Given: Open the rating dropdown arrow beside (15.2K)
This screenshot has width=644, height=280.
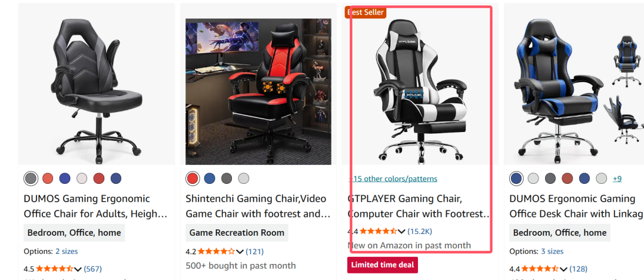Looking at the screenshot, I should point(401,231).
